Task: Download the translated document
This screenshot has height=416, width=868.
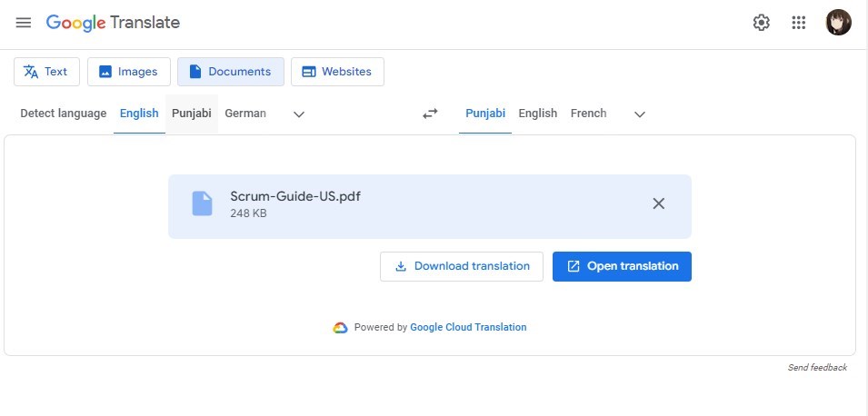Action: click(462, 267)
